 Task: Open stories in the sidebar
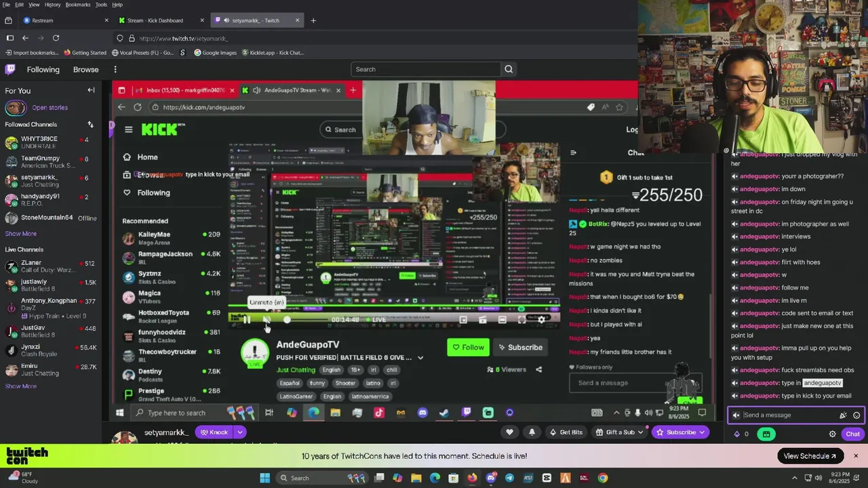pos(50,107)
